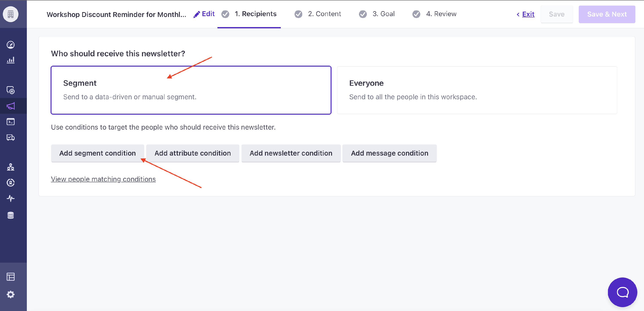Open the Campaigns icon in sidebar
Screen dimensions: 644x311
(x=11, y=90)
